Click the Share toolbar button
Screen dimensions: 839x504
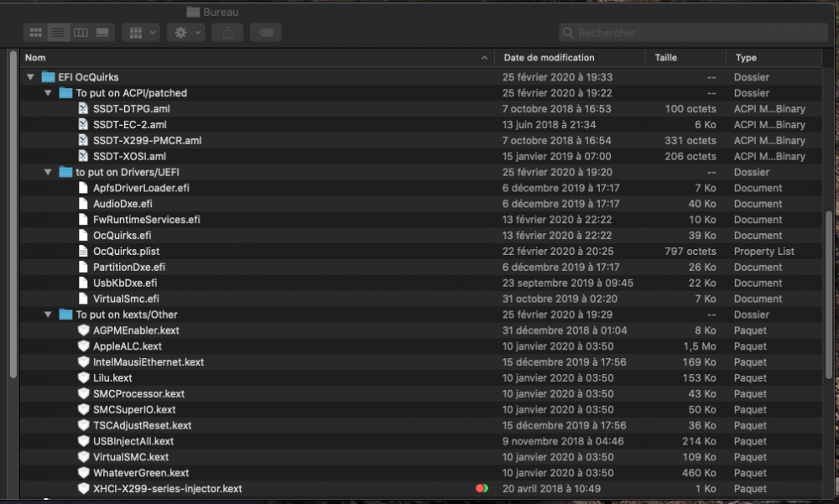point(227,33)
